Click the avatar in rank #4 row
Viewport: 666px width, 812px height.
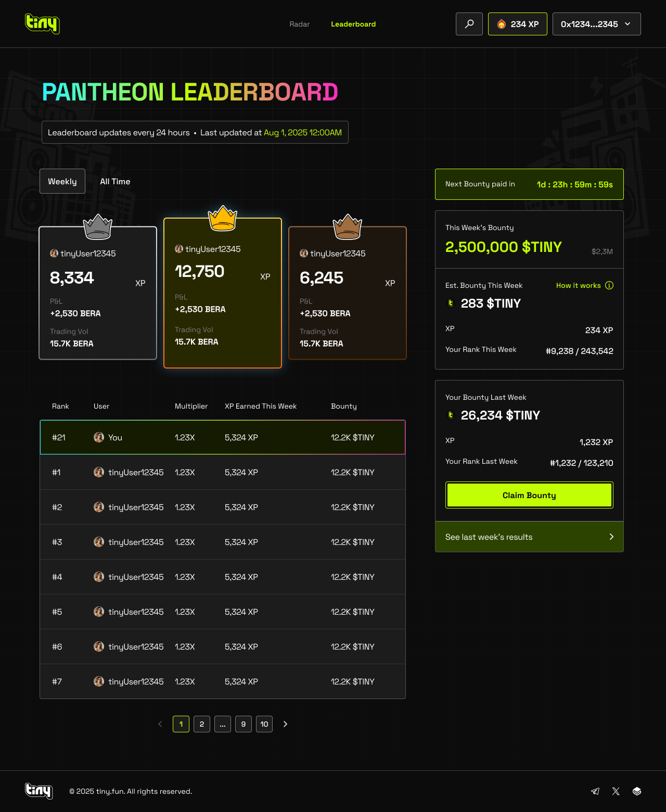coord(99,577)
